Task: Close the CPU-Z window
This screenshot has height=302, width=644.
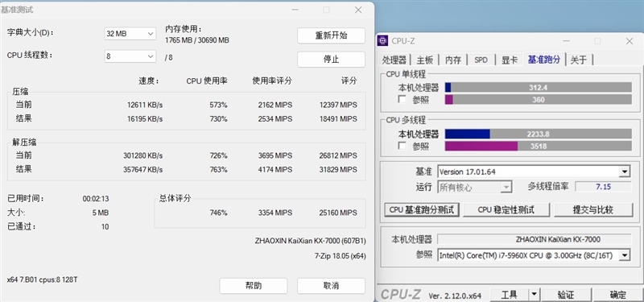Action: point(630,41)
